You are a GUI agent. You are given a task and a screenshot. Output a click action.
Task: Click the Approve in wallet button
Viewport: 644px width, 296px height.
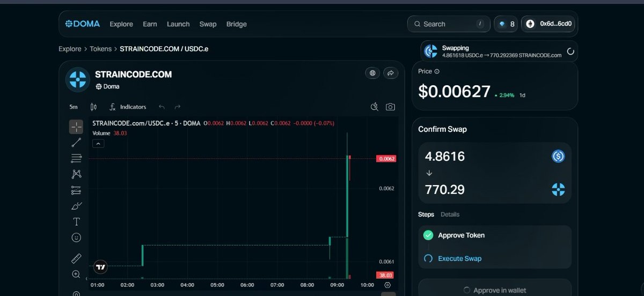[x=494, y=290]
